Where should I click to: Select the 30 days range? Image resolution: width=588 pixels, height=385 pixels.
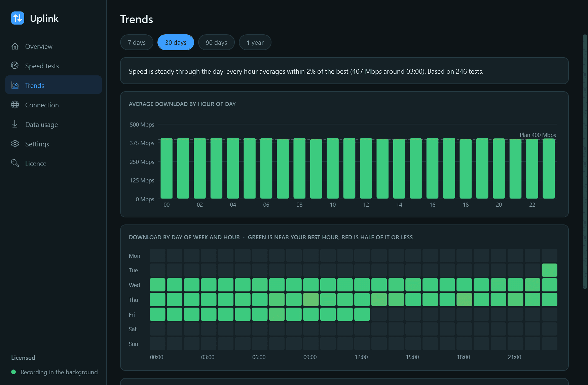coord(176,42)
